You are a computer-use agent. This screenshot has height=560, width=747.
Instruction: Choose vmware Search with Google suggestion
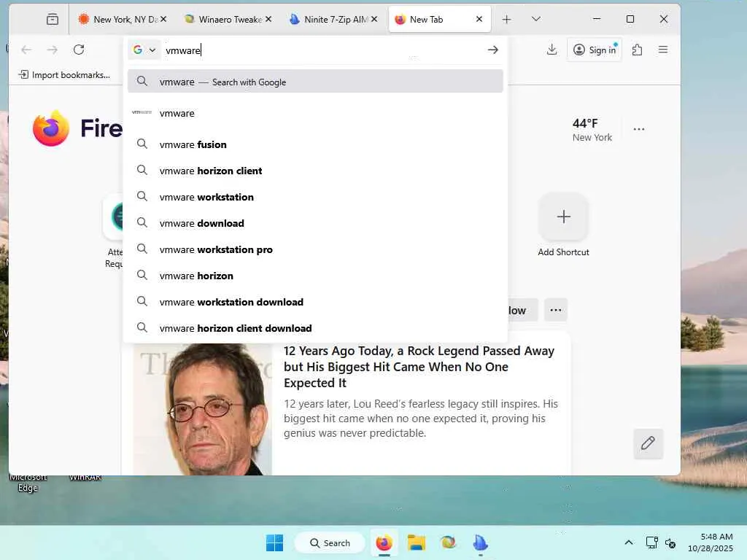click(315, 82)
